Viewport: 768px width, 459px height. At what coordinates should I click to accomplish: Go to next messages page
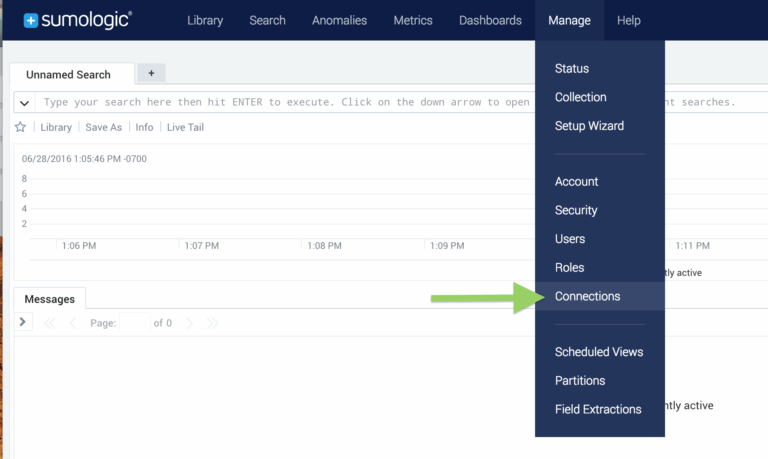[x=189, y=323]
